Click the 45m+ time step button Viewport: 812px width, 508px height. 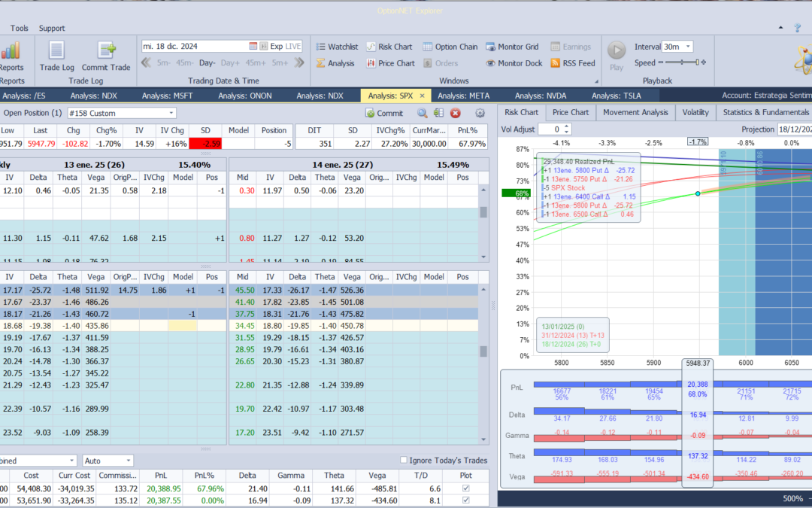coord(256,62)
